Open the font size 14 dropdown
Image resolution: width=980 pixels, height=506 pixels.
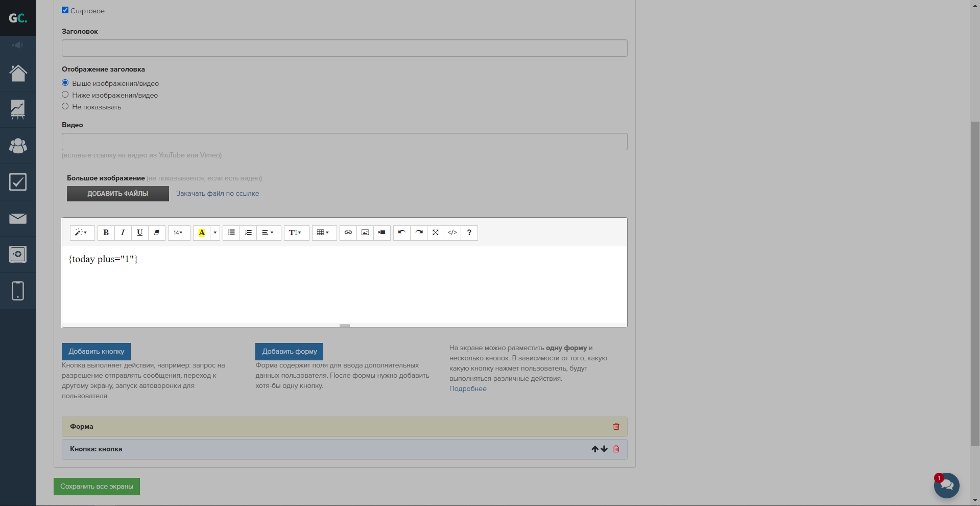tap(178, 233)
